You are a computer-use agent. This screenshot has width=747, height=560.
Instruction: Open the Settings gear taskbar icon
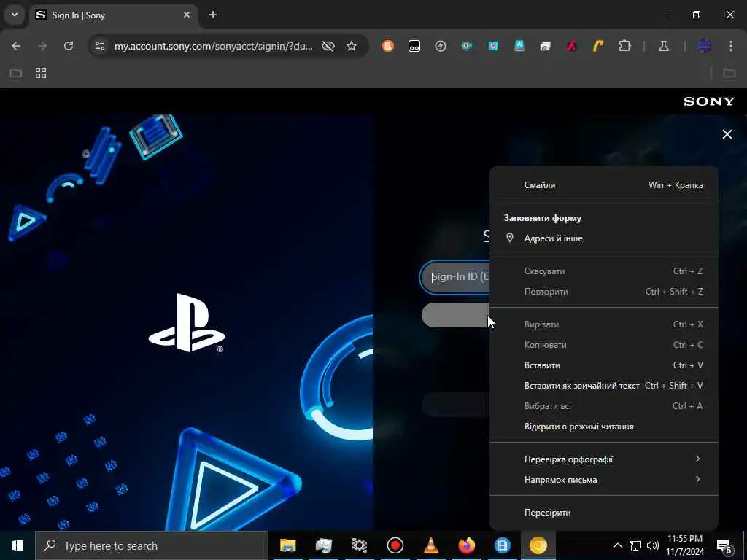click(x=359, y=545)
